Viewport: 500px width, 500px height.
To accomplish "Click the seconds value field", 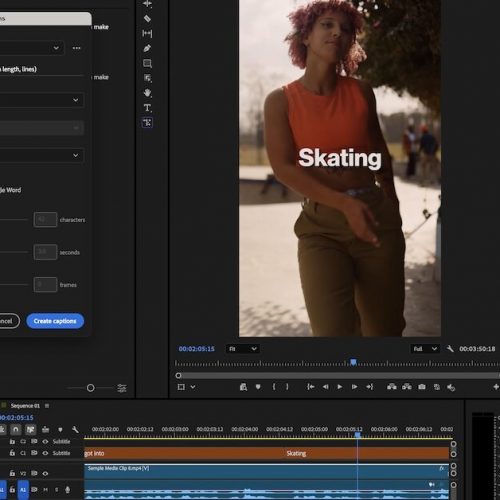I will pos(45,252).
